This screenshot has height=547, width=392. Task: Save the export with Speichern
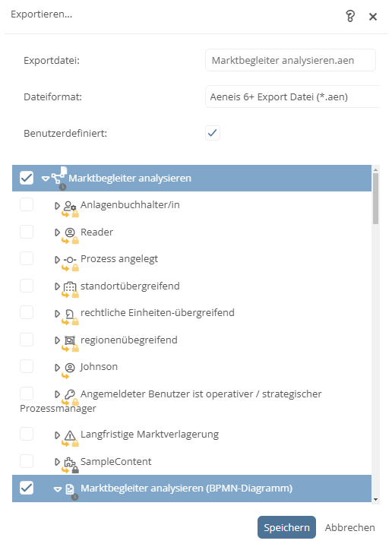coord(286,527)
